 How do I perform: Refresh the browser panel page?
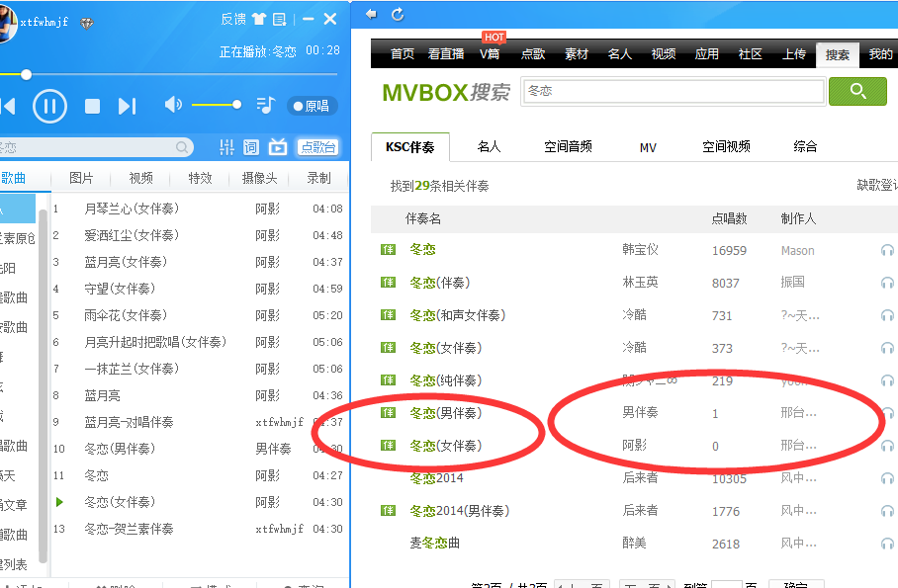coord(399,14)
